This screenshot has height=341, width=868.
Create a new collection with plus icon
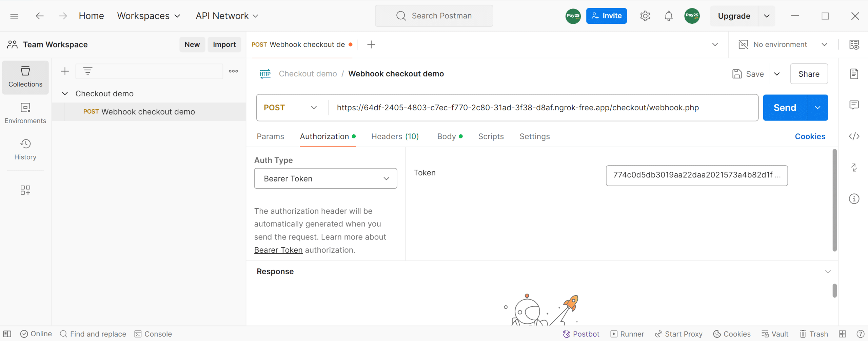click(65, 71)
